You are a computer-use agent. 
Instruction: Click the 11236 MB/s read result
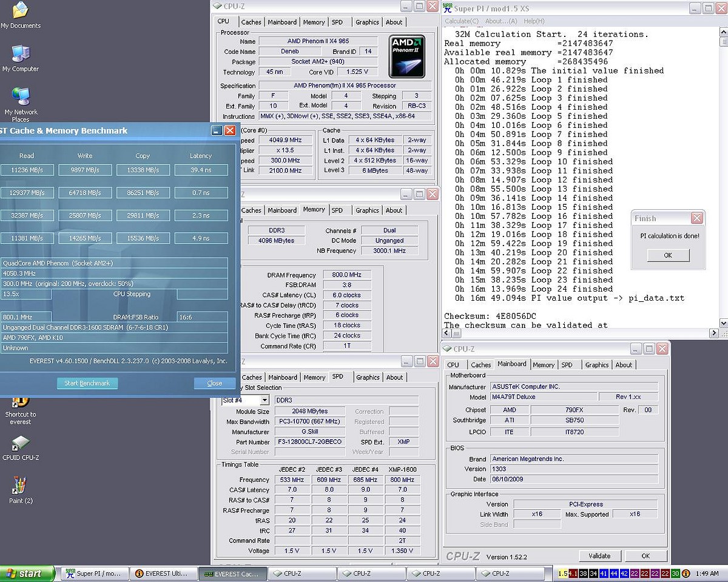click(27, 170)
